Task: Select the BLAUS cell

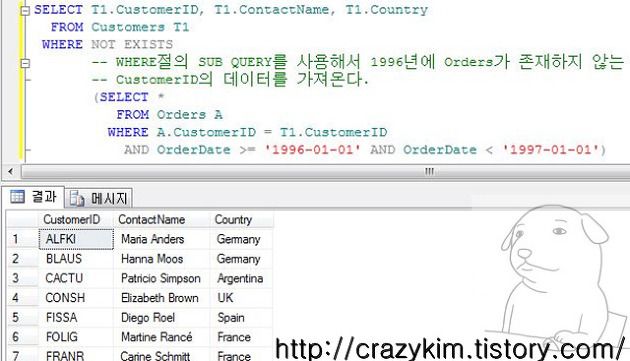Action: pos(76,259)
